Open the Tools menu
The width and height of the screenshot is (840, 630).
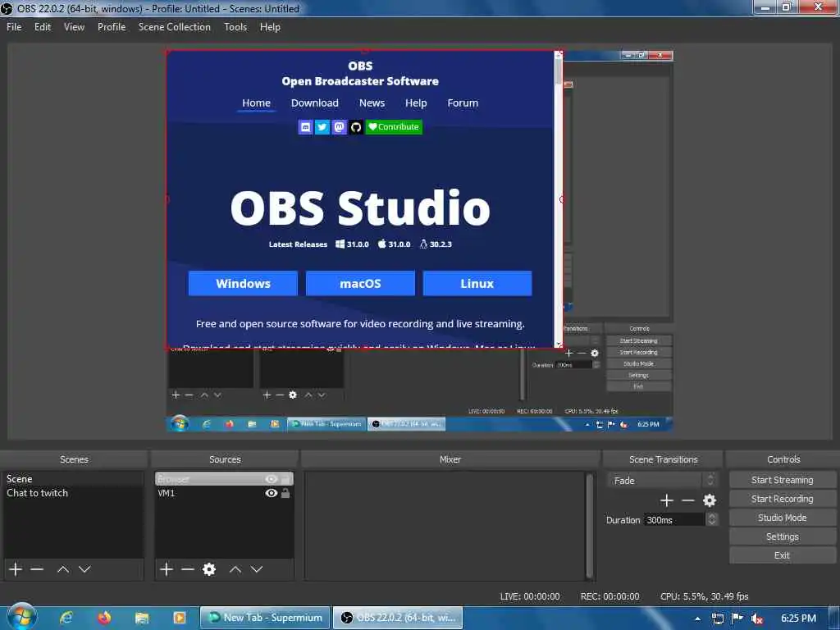coord(235,27)
